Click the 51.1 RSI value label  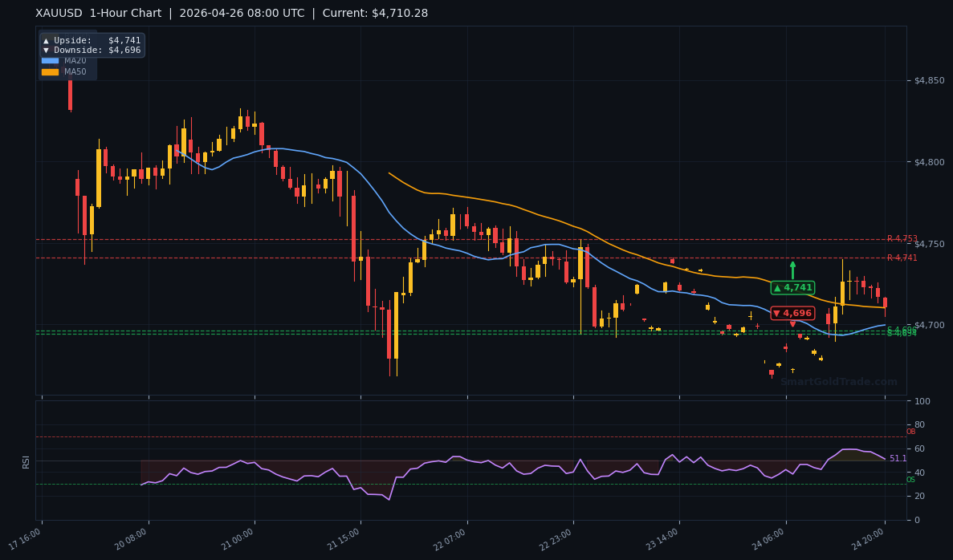click(897, 458)
